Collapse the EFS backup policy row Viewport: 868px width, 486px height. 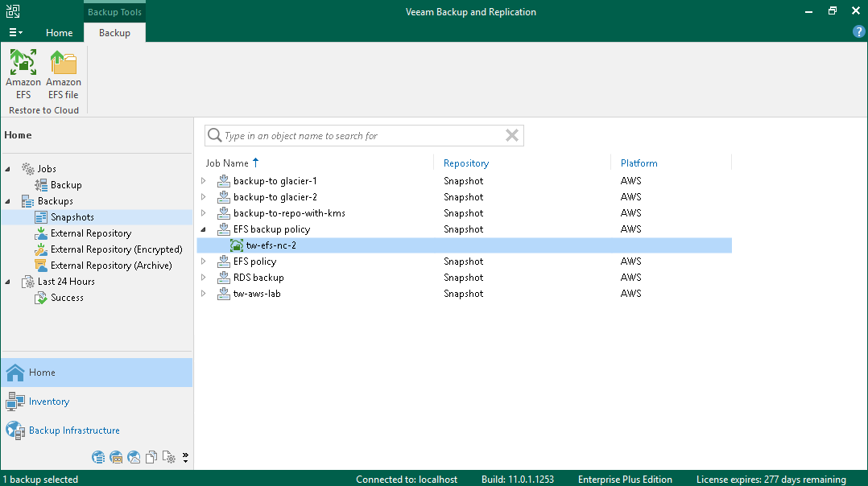[x=204, y=229]
